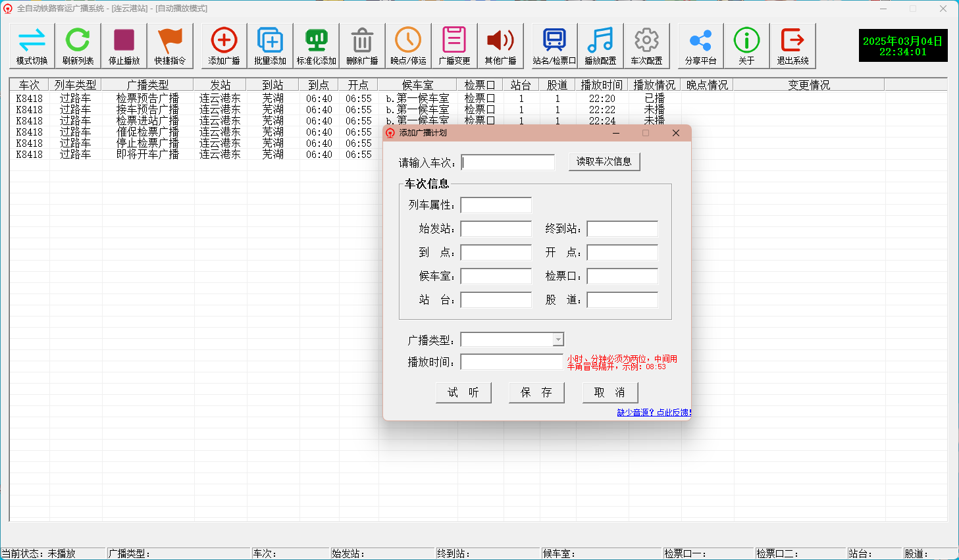Open the 分享平台 share platform icon

[x=700, y=45]
